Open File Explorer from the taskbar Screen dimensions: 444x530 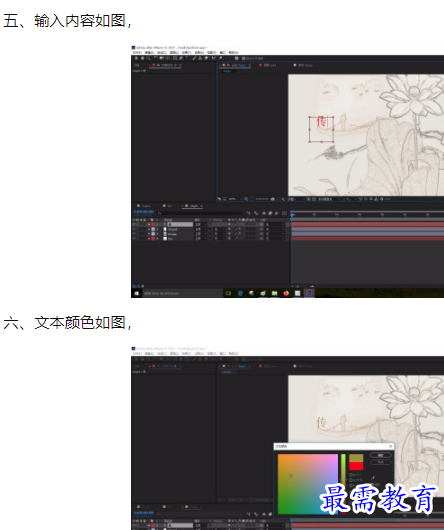[274, 293]
